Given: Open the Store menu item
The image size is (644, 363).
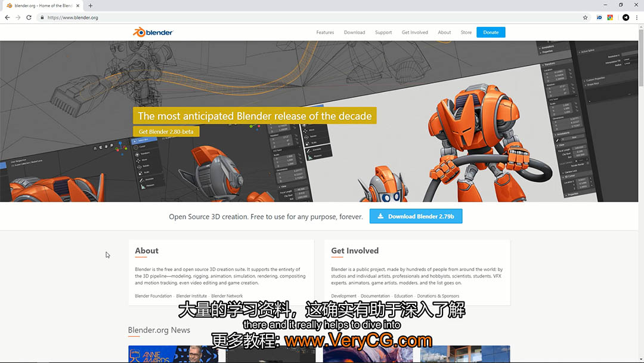Looking at the screenshot, I should click(x=466, y=32).
